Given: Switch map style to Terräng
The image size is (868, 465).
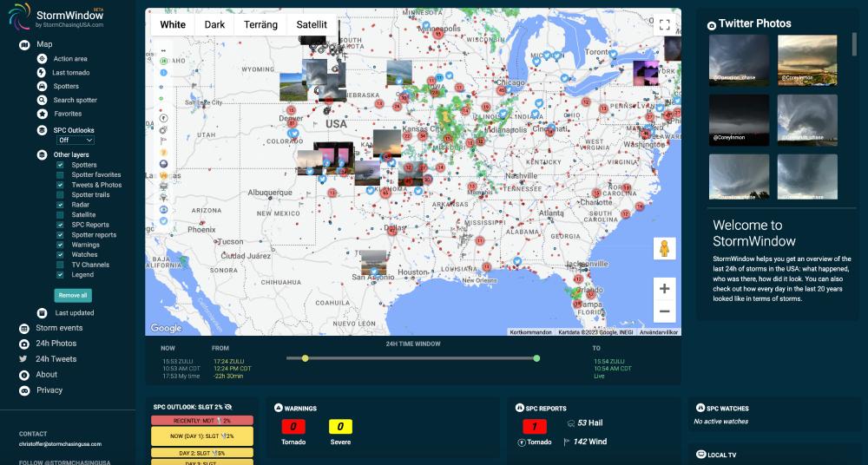Looking at the screenshot, I should coord(260,24).
